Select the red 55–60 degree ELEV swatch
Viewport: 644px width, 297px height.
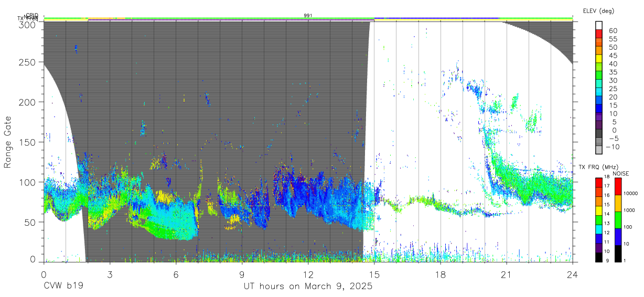(599, 34)
